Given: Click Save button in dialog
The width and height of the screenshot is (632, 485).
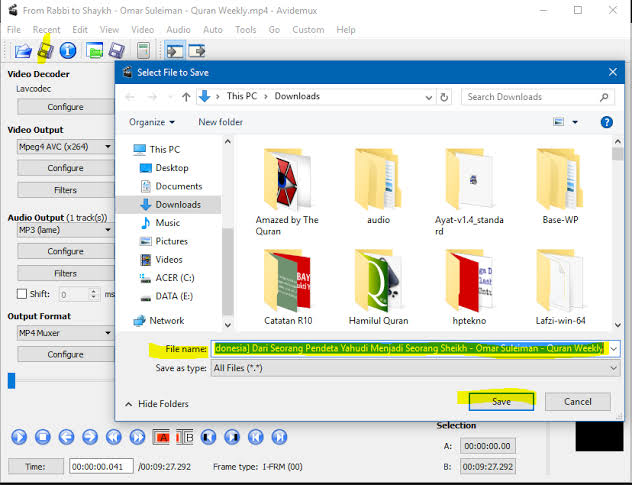Looking at the screenshot, I should pyautogui.click(x=501, y=402).
